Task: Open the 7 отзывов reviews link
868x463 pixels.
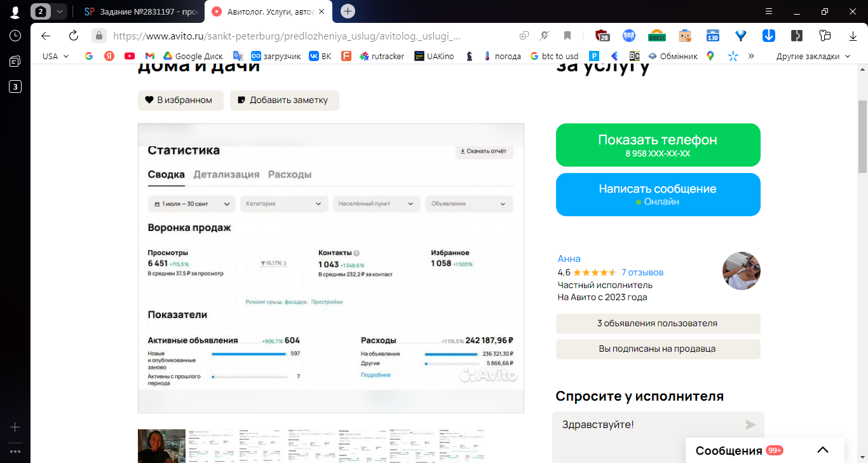Action: (642, 272)
